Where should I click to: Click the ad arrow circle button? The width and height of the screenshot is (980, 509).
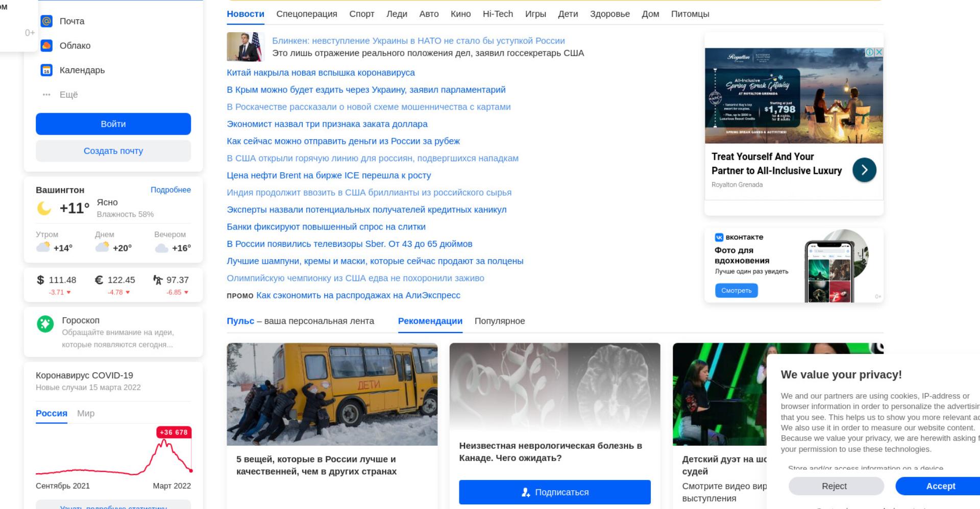click(864, 170)
